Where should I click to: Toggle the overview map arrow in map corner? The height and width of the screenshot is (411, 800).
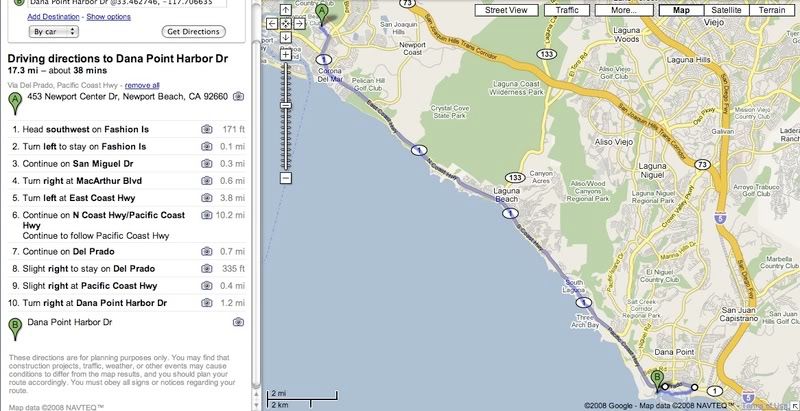coord(795,406)
